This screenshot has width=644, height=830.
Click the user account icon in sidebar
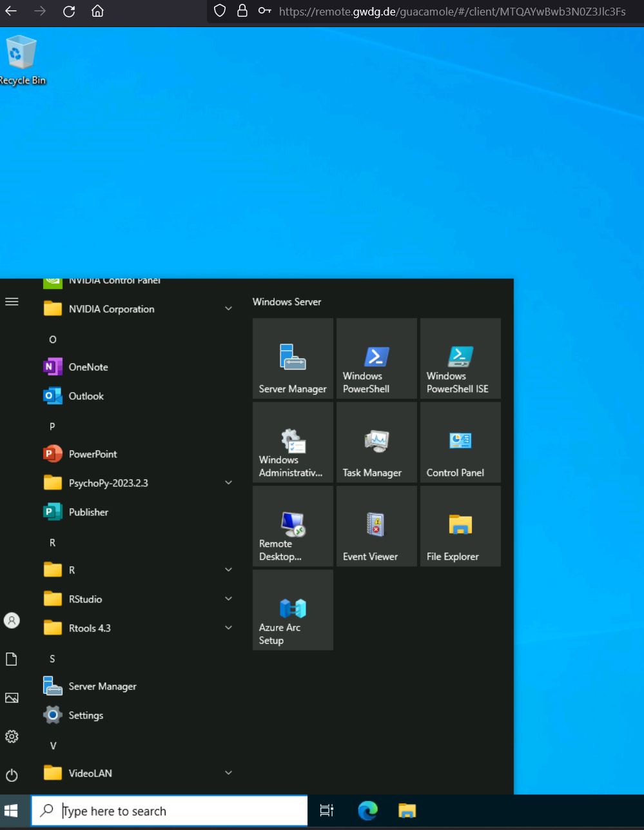point(12,620)
